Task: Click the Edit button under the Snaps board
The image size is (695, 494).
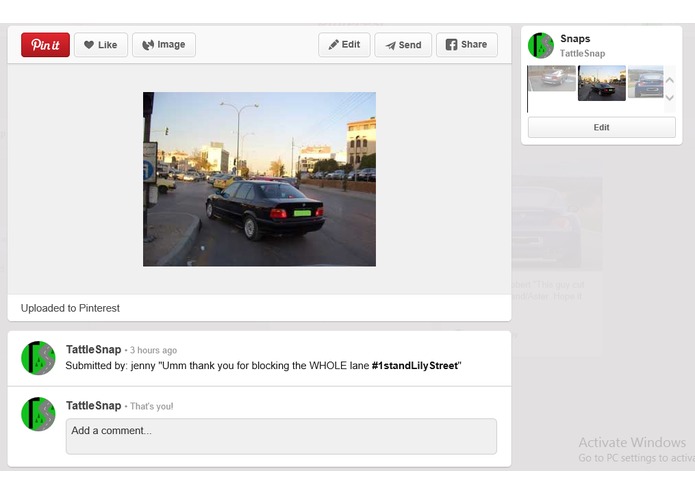Action: [x=601, y=128]
